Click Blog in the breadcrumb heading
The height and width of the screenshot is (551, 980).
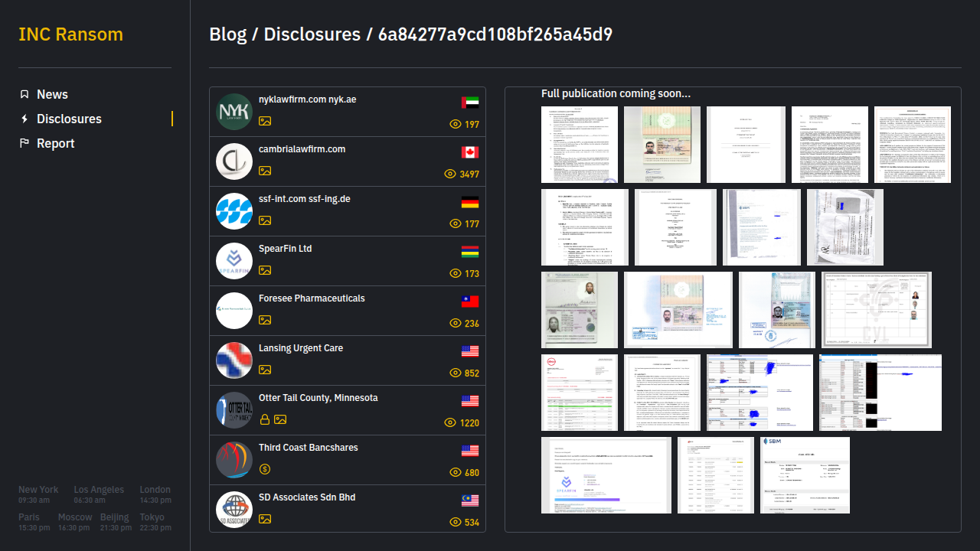point(228,34)
